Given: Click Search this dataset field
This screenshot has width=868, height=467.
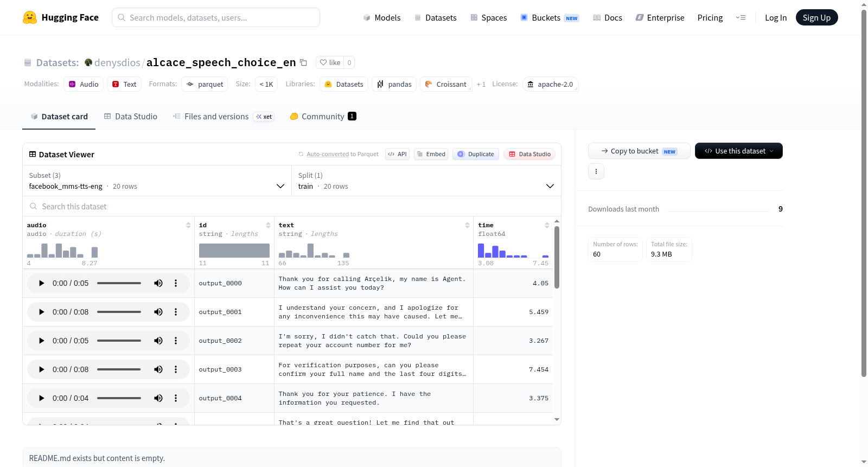Looking at the screenshot, I should [x=292, y=206].
